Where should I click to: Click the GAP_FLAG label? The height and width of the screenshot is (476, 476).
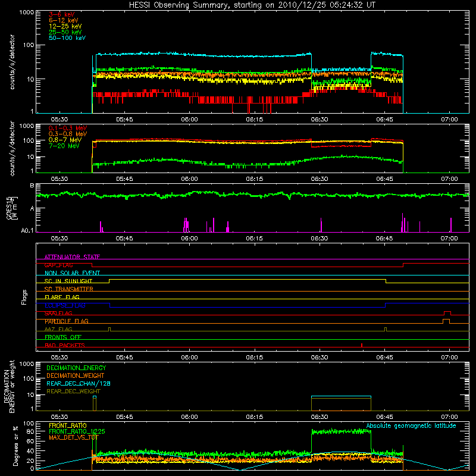click(x=58, y=265)
